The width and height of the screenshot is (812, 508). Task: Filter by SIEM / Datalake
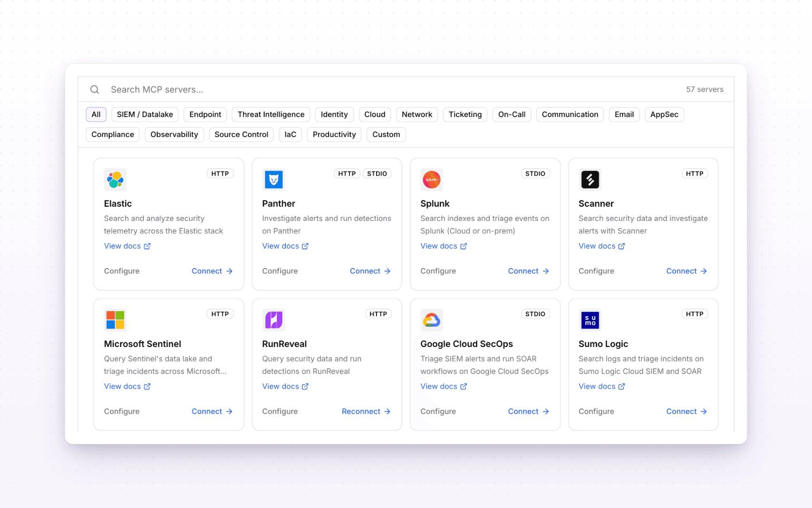click(145, 114)
